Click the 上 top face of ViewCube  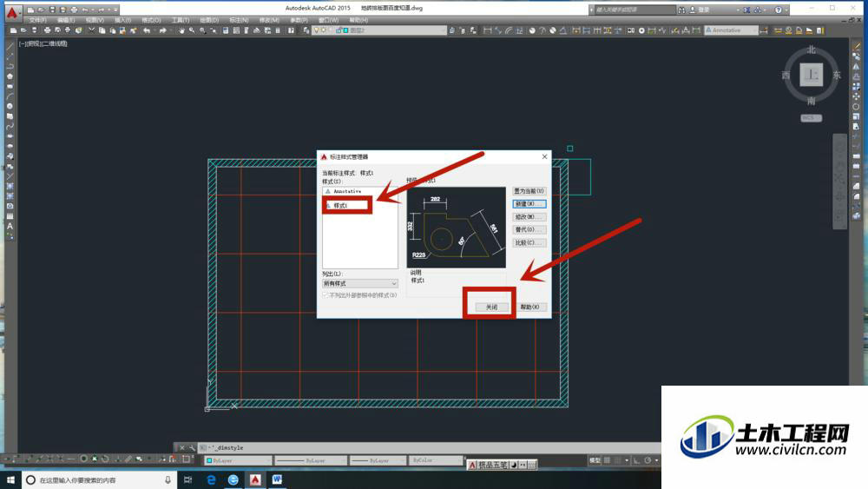click(x=811, y=75)
